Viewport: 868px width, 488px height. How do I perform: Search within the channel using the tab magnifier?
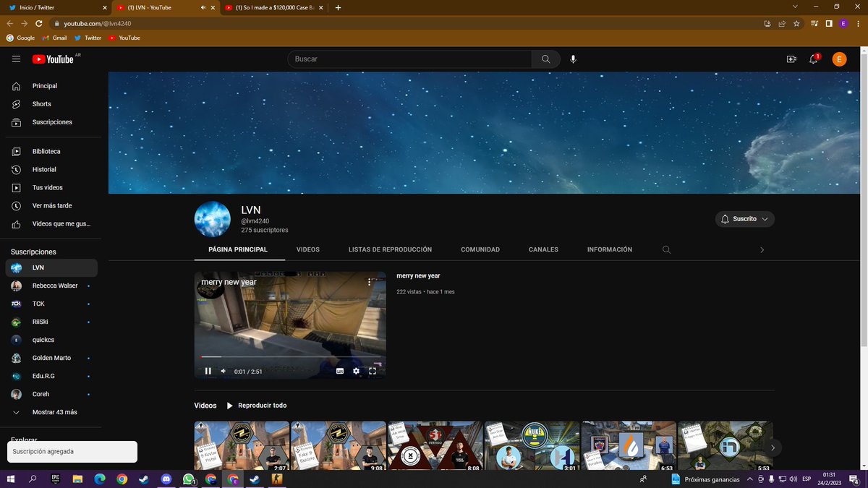(667, 250)
